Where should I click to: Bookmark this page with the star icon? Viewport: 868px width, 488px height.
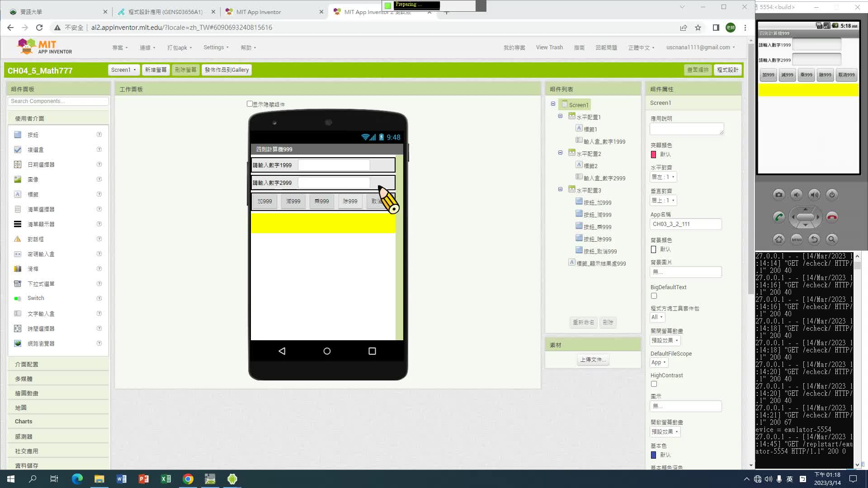click(x=698, y=28)
